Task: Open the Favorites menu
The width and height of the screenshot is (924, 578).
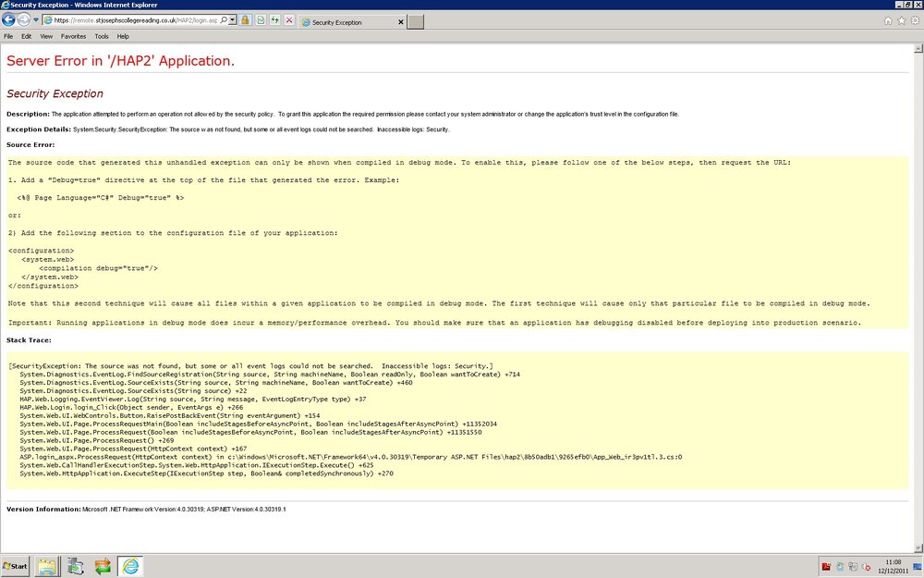Action: tap(74, 37)
